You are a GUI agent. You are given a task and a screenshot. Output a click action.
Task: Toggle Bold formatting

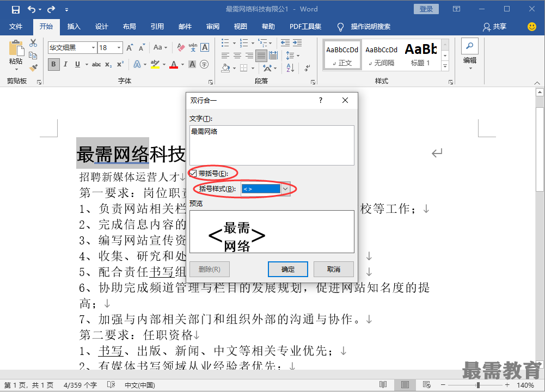53,64
